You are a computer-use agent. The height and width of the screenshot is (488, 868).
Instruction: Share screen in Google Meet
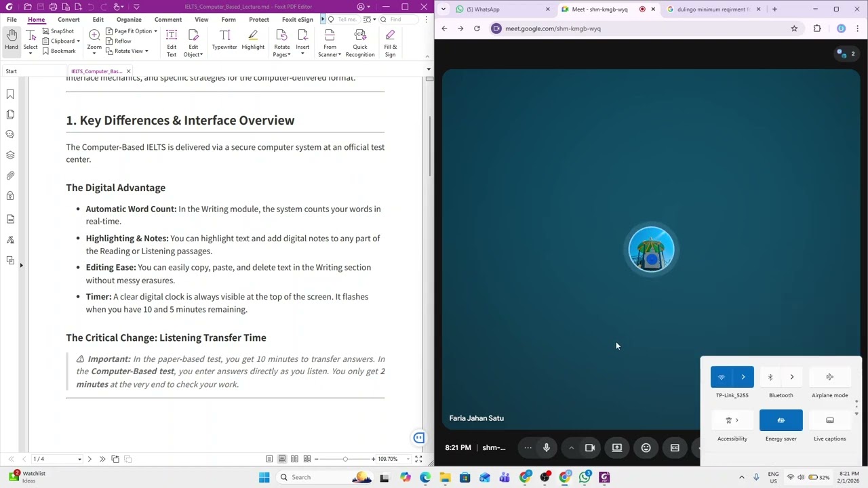tap(617, 447)
